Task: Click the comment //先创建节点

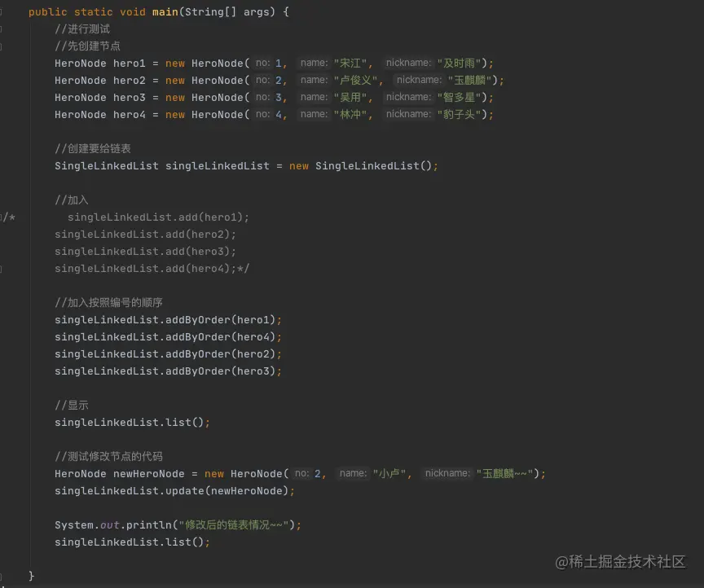Action: click(x=87, y=46)
